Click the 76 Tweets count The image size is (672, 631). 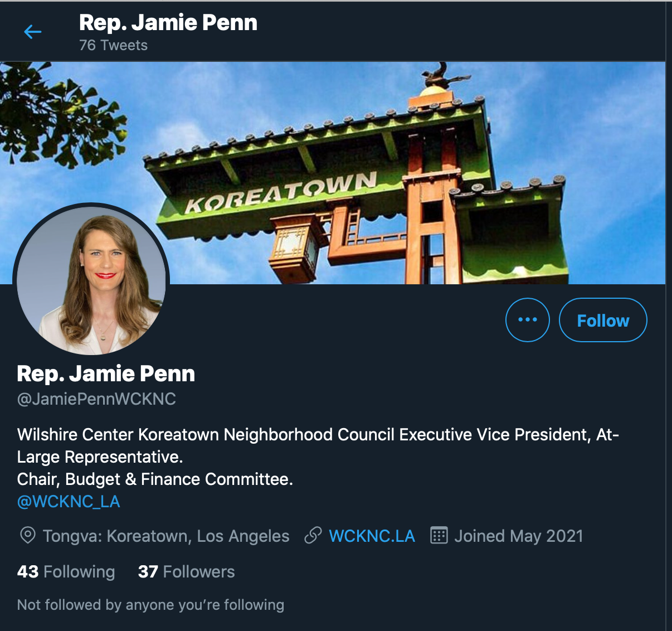(x=113, y=46)
